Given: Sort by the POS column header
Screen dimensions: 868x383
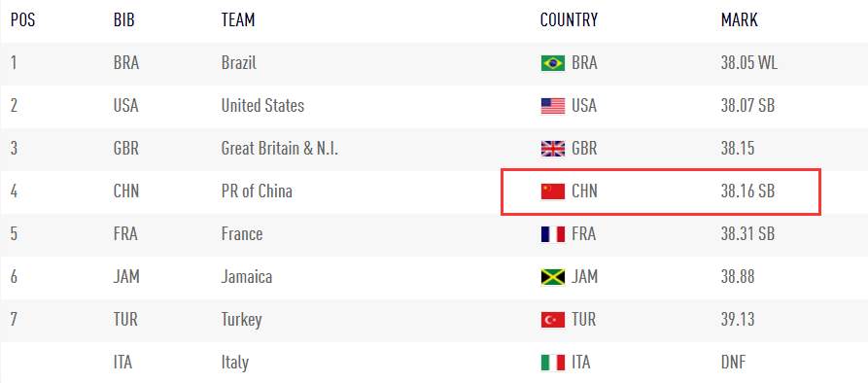Looking at the screenshot, I should [22, 19].
